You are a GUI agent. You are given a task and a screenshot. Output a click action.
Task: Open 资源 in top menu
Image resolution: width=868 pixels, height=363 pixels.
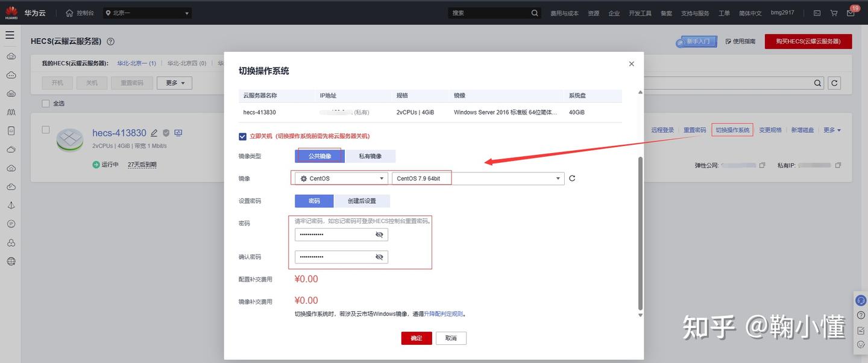pos(594,13)
